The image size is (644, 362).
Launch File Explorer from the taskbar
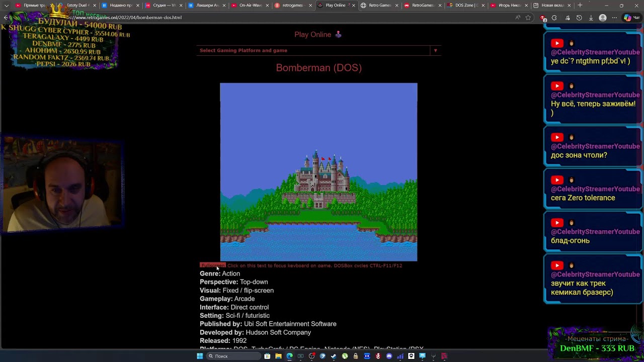tap(278, 356)
